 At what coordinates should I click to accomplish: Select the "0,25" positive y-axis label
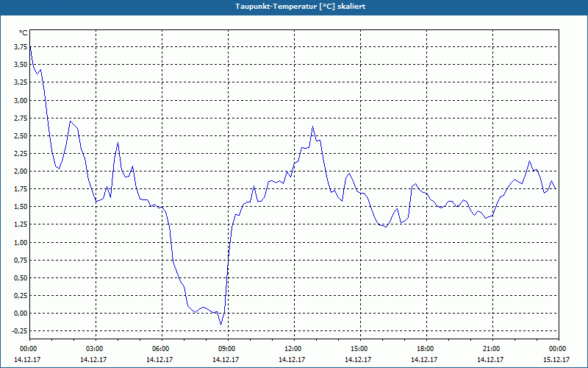click(21, 296)
